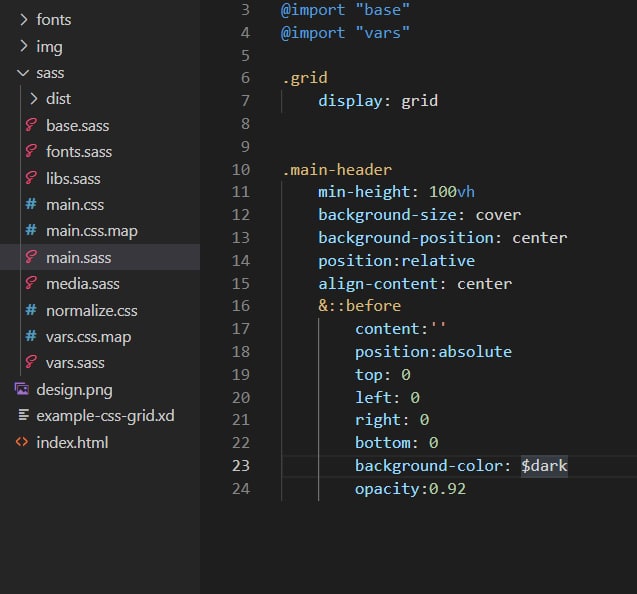Click the display: grid declaration
This screenshot has width=637, height=594.
coord(378,101)
